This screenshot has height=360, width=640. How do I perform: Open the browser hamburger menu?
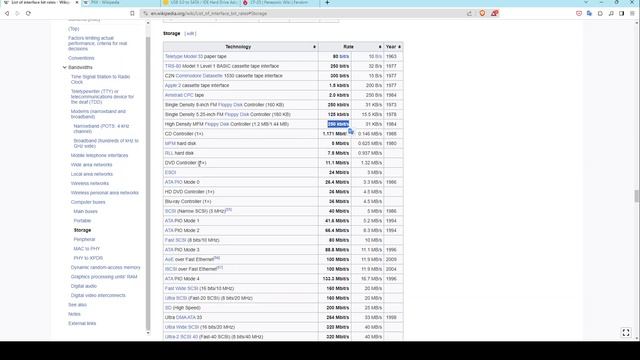(632, 13)
